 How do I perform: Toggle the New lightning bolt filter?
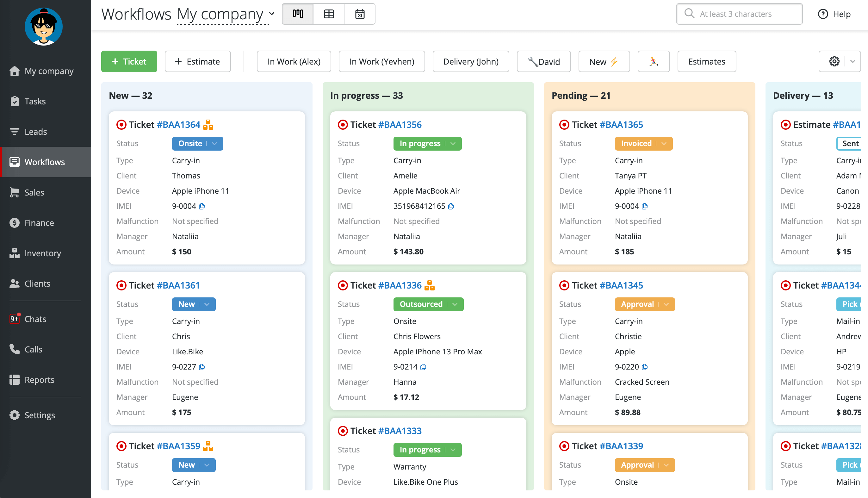click(604, 61)
